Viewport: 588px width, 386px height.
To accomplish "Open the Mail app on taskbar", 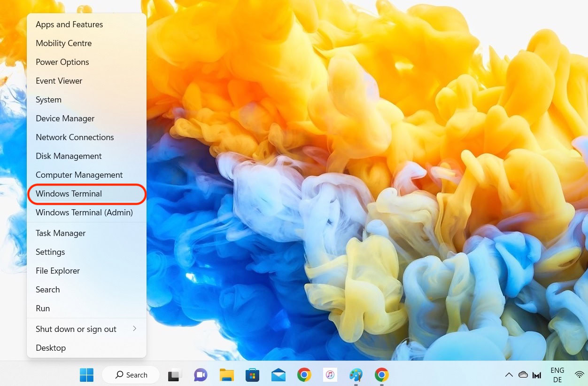I will [x=279, y=375].
